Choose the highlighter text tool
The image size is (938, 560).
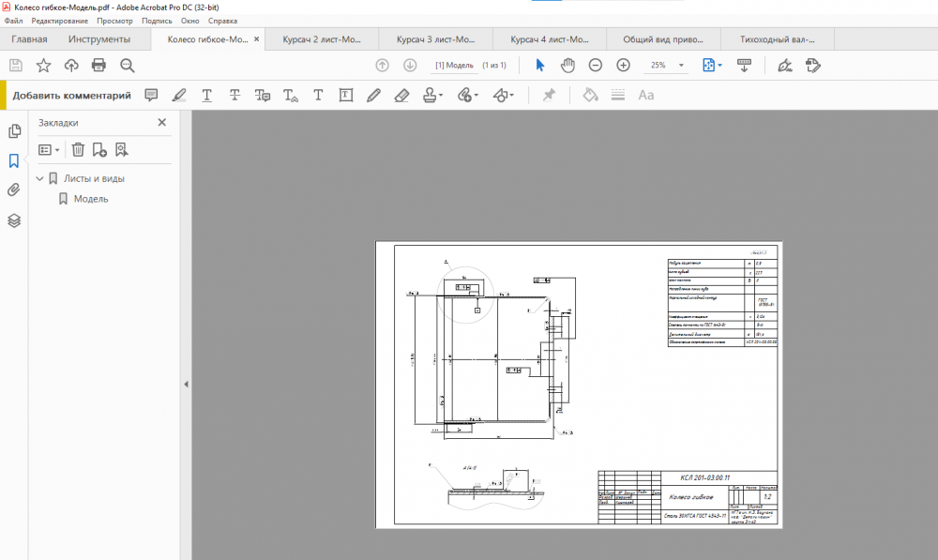tap(178, 95)
